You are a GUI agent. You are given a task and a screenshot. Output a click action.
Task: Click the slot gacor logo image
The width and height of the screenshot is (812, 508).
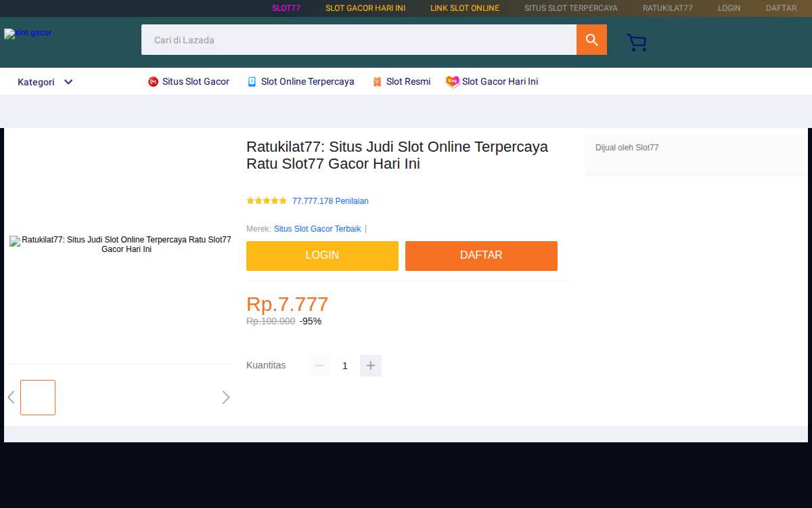coord(28,33)
